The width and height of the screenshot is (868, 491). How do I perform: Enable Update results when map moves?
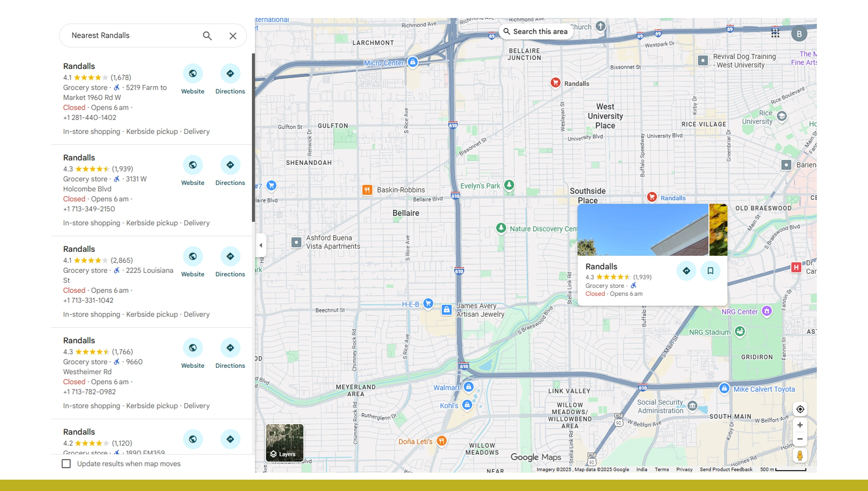(x=66, y=464)
